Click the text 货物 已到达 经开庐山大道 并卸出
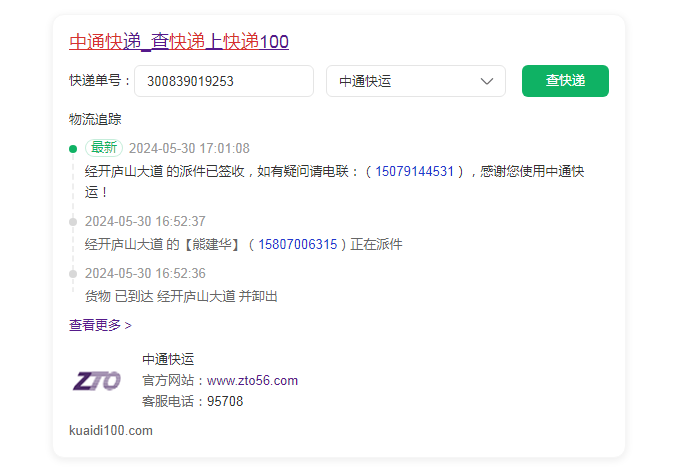The image size is (682, 467). 181,297
